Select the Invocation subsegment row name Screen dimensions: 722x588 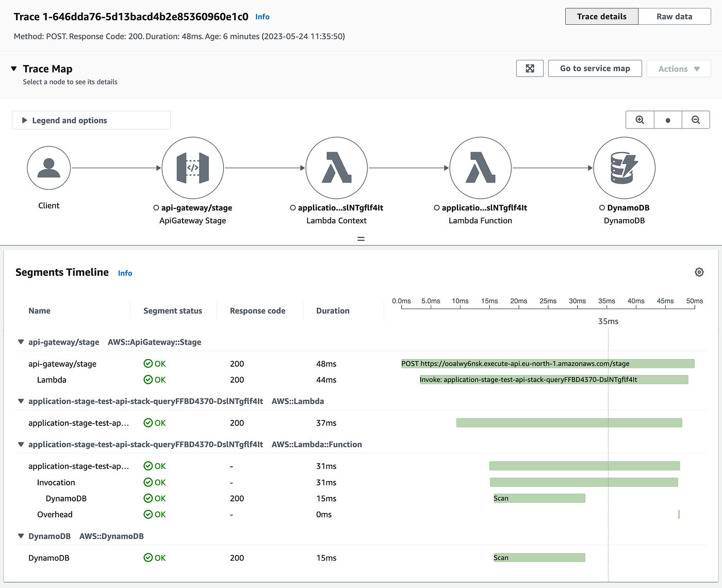pos(56,483)
